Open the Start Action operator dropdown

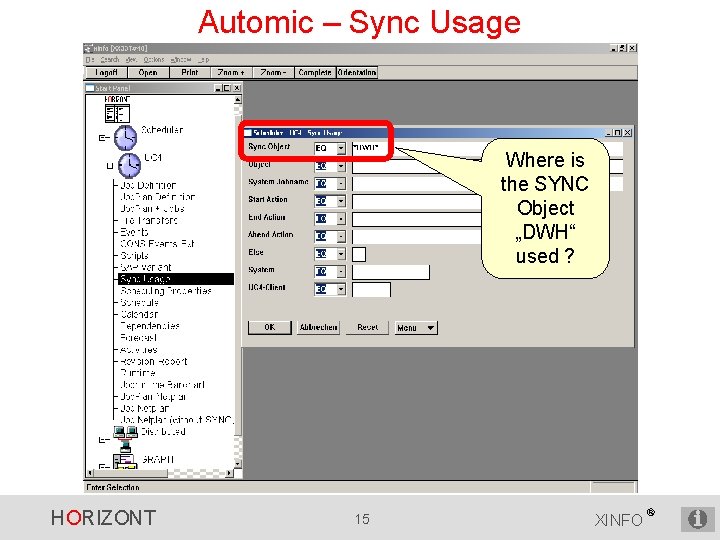[x=341, y=201]
